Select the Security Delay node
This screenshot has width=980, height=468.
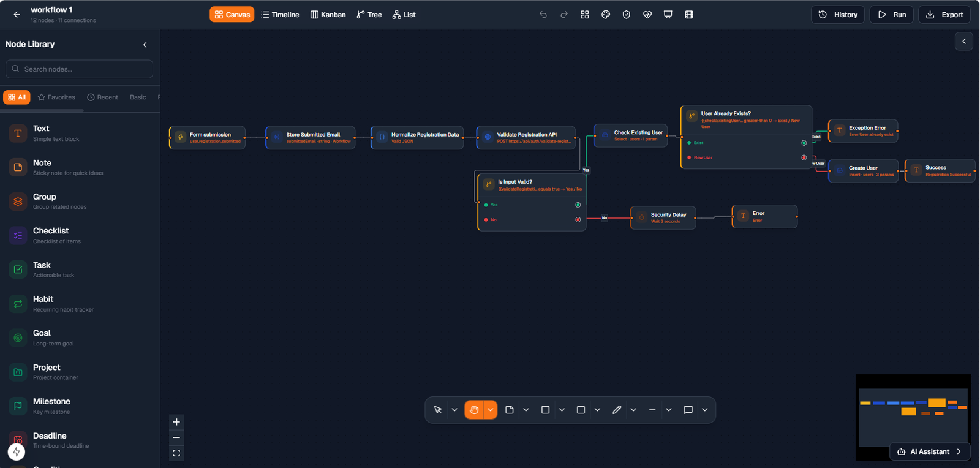(x=663, y=217)
